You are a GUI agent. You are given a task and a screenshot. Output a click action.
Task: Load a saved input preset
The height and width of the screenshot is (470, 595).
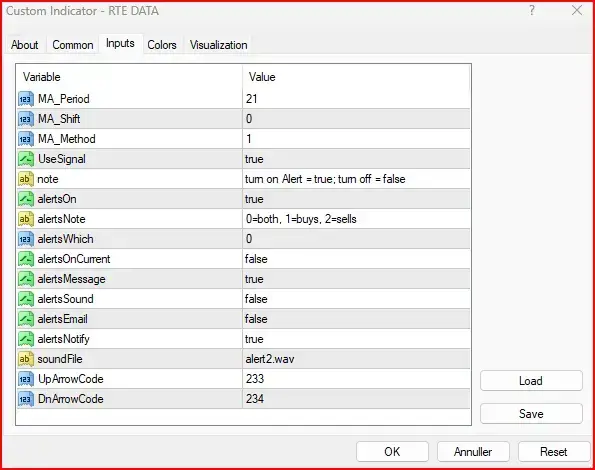pyautogui.click(x=531, y=380)
